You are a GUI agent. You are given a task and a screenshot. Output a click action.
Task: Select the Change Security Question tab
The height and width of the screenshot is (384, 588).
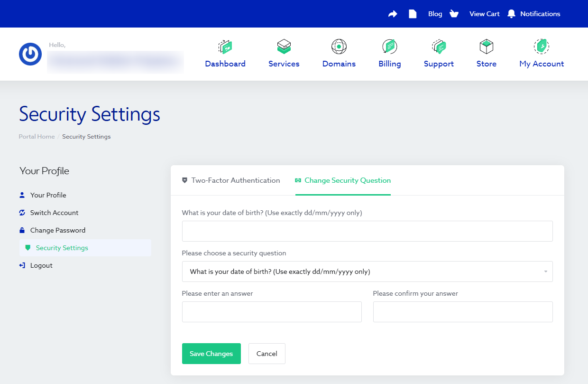(x=343, y=180)
